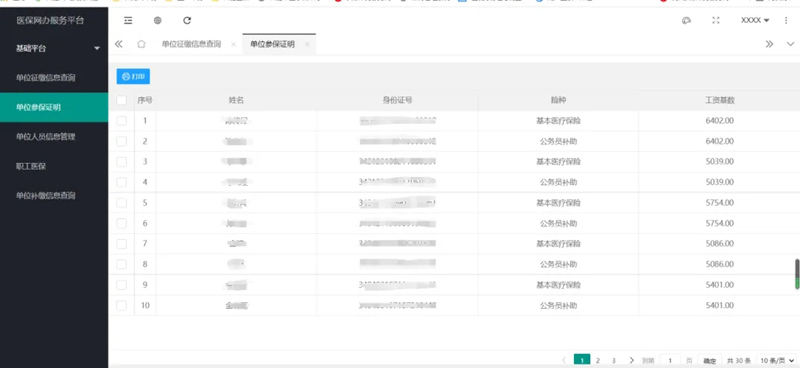
Task: Open 单位人员信息管理 in the sidebar
Action: 54,137
